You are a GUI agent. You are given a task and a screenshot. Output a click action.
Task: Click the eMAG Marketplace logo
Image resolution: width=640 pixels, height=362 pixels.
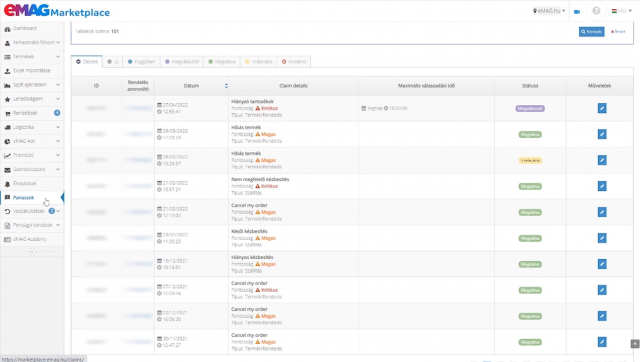point(57,11)
